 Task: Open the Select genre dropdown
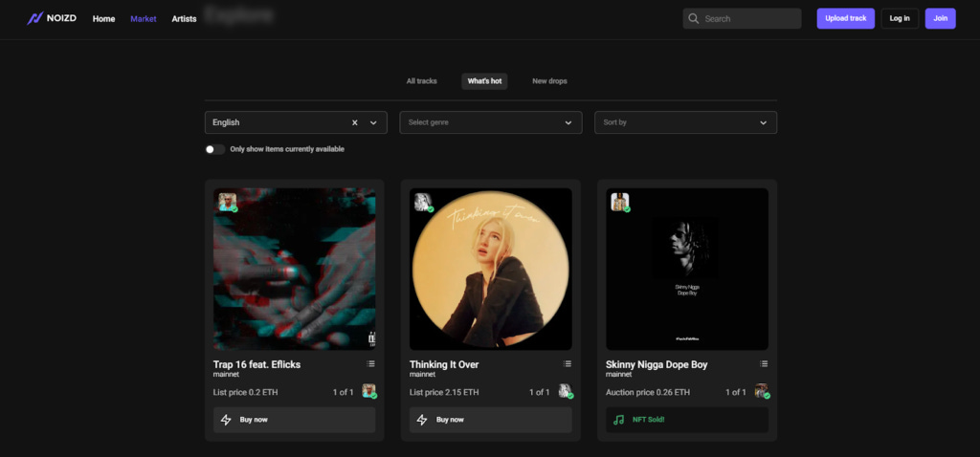tap(491, 122)
